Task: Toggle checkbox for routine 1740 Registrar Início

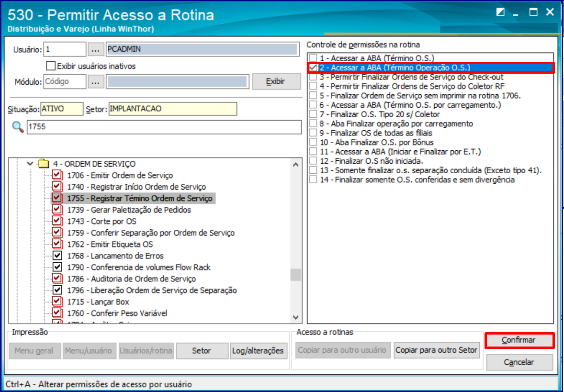Action: point(57,187)
